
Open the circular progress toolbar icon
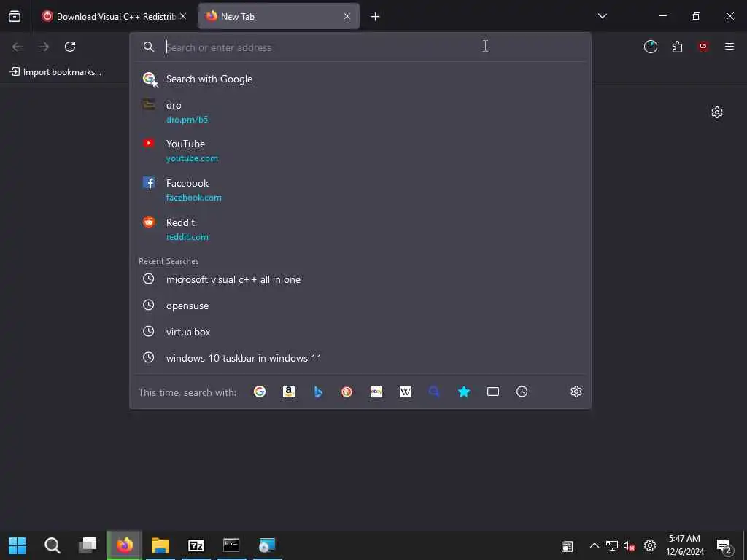click(x=651, y=47)
